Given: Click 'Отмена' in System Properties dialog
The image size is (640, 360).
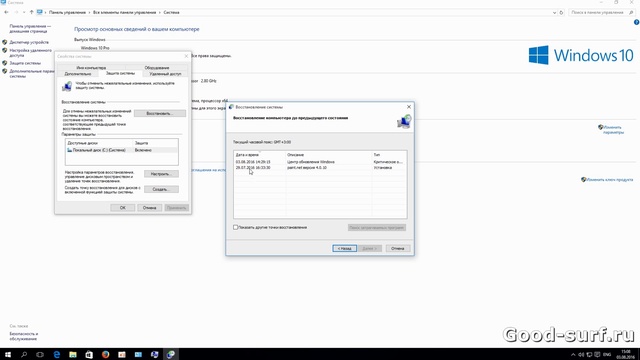Looking at the screenshot, I should (x=149, y=208).
